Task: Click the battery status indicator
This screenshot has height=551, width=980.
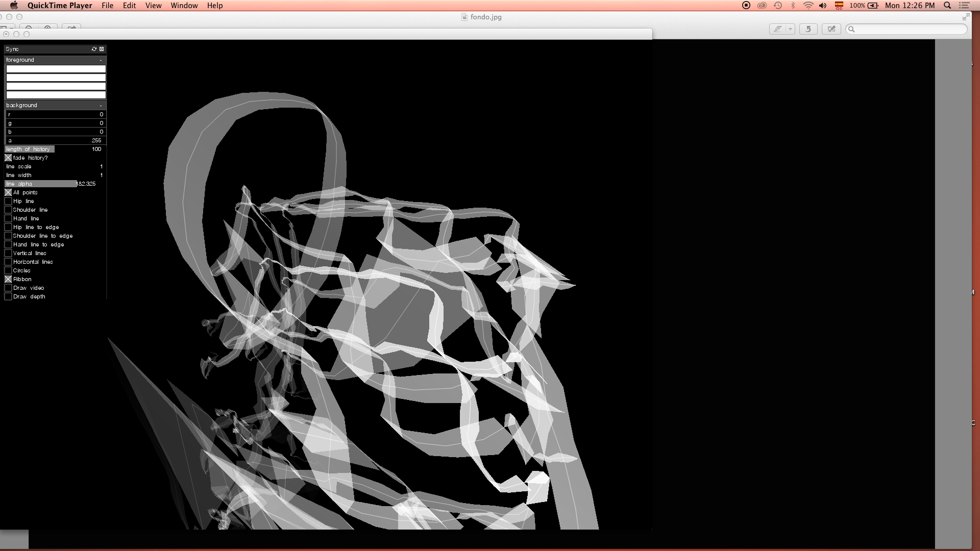Action: (x=864, y=6)
